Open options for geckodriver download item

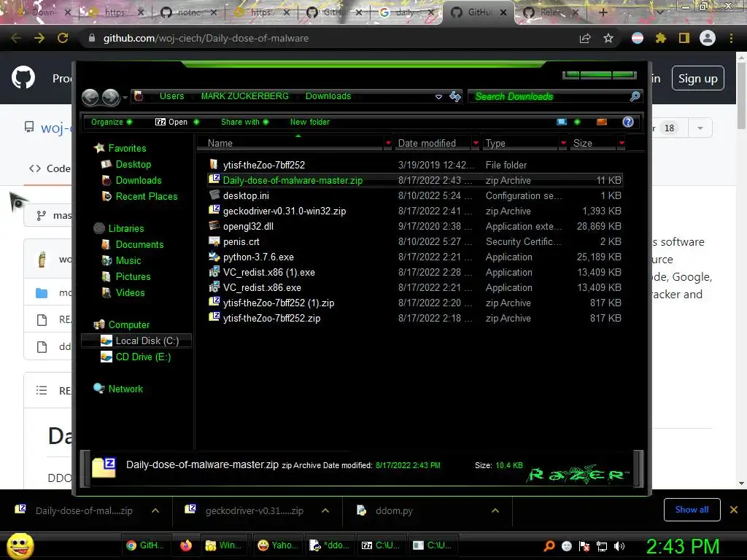coord(325,510)
